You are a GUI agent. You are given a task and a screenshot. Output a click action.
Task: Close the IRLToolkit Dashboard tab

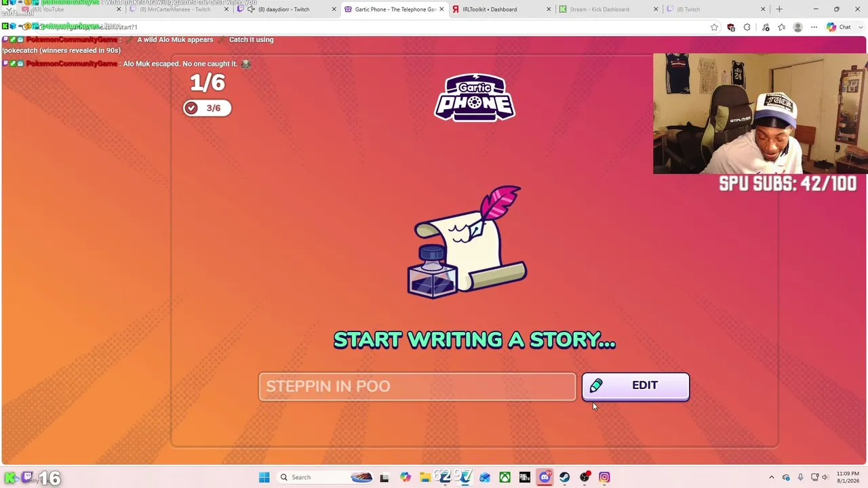(549, 9)
